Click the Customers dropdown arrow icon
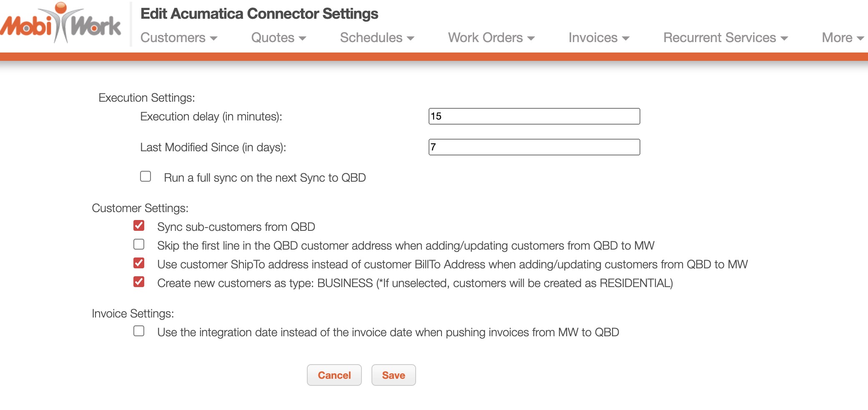The width and height of the screenshot is (868, 410). (214, 38)
